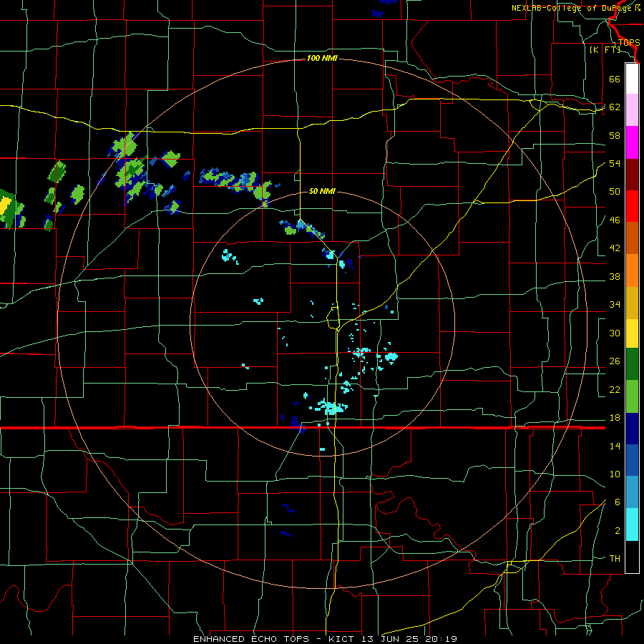Image resolution: width=644 pixels, height=644 pixels.
Task: Click the white swatch in the tops legend
Action: pos(632,79)
